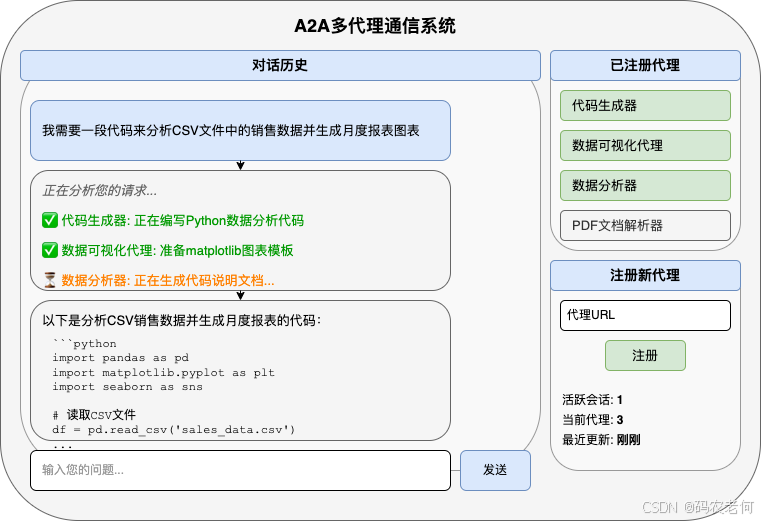Click the pd.read_csv('sales_data.csv') code line
The image size is (761, 521).
pos(174,430)
